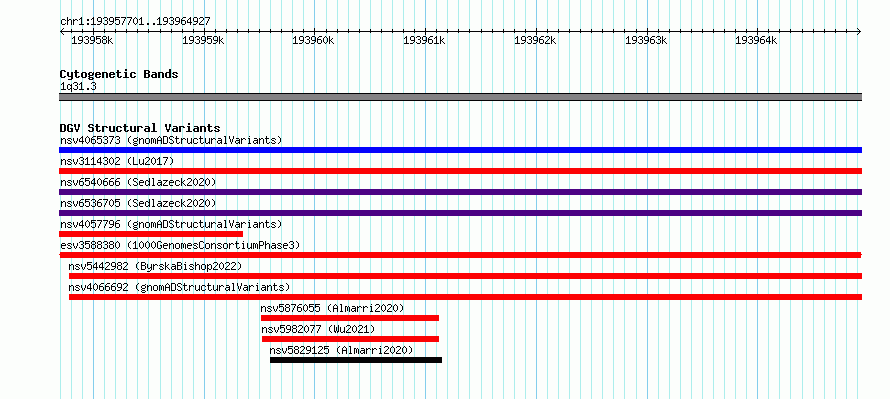Open the nsv5982077 (Wu2021) label

pyautogui.click(x=318, y=329)
